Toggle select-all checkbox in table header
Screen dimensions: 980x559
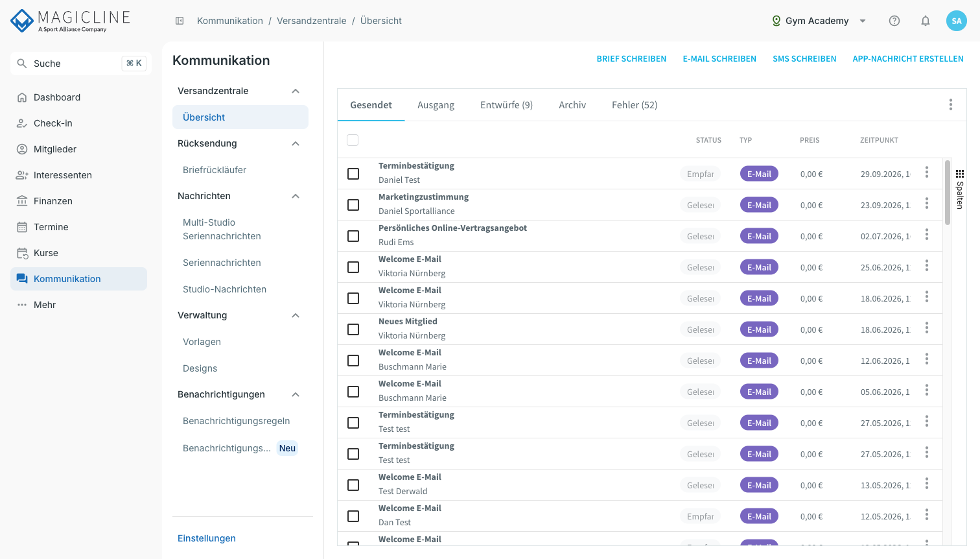[x=353, y=140]
